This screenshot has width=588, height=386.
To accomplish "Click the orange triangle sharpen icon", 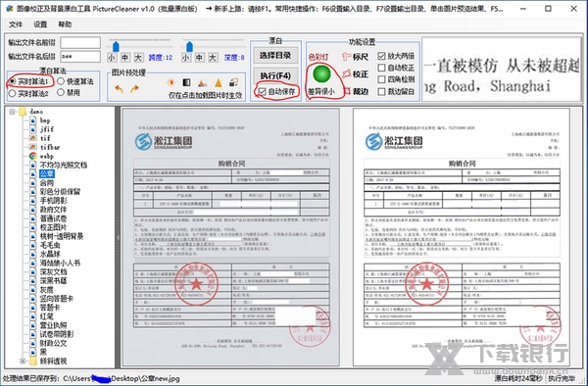I will click(x=219, y=82).
